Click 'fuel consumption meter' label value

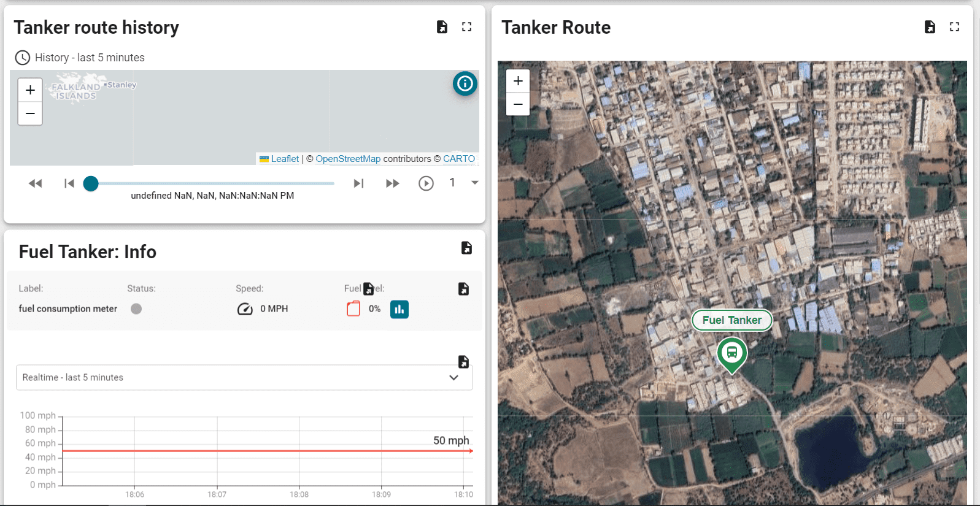(68, 309)
